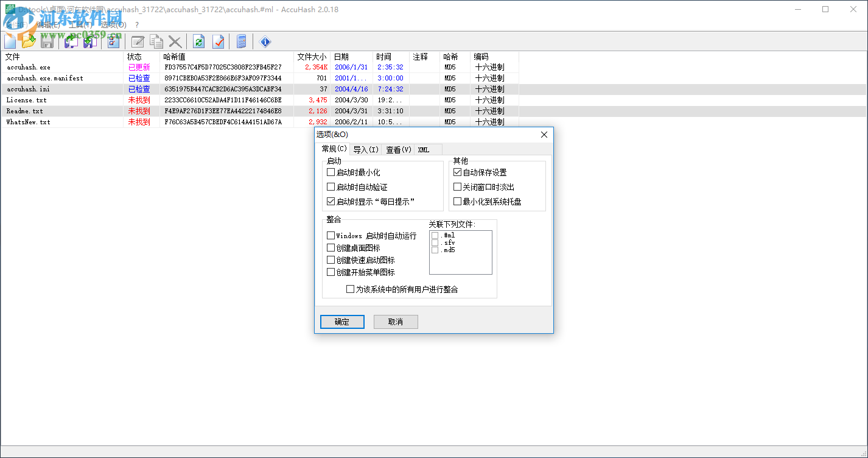
Task: Sort by 编码 column header
Action: (x=495, y=57)
